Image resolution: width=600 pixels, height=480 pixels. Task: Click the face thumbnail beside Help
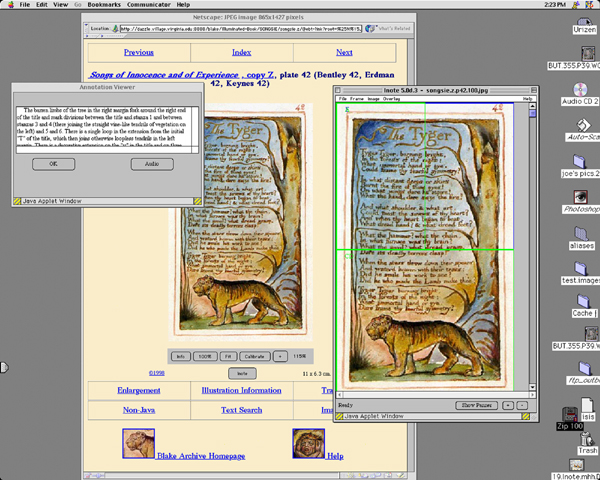click(x=308, y=443)
